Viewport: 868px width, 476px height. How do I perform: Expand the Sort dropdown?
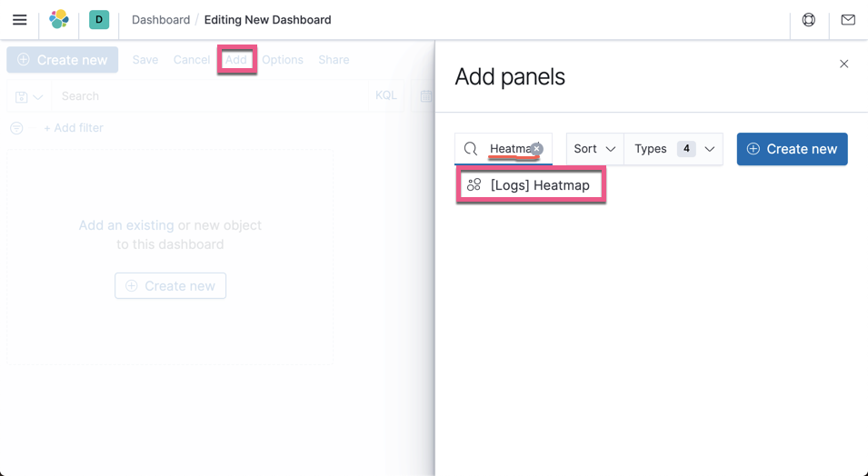(595, 149)
